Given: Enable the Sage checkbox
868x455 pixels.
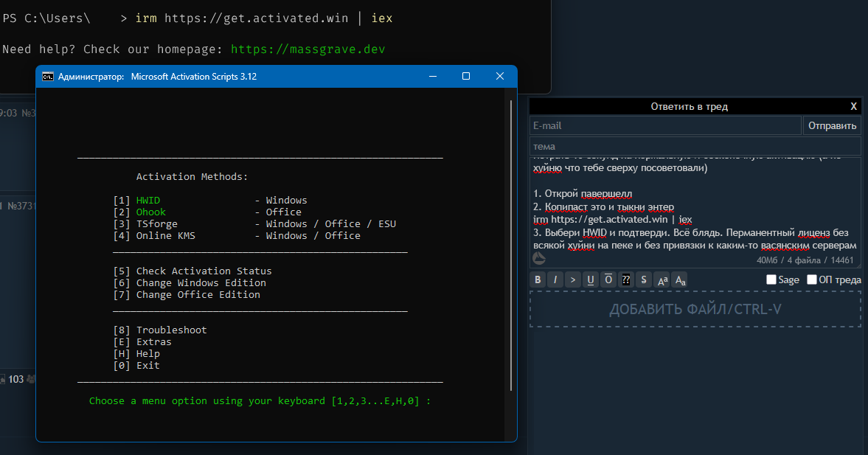Looking at the screenshot, I should pyautogui.click(x=771, y=279).
